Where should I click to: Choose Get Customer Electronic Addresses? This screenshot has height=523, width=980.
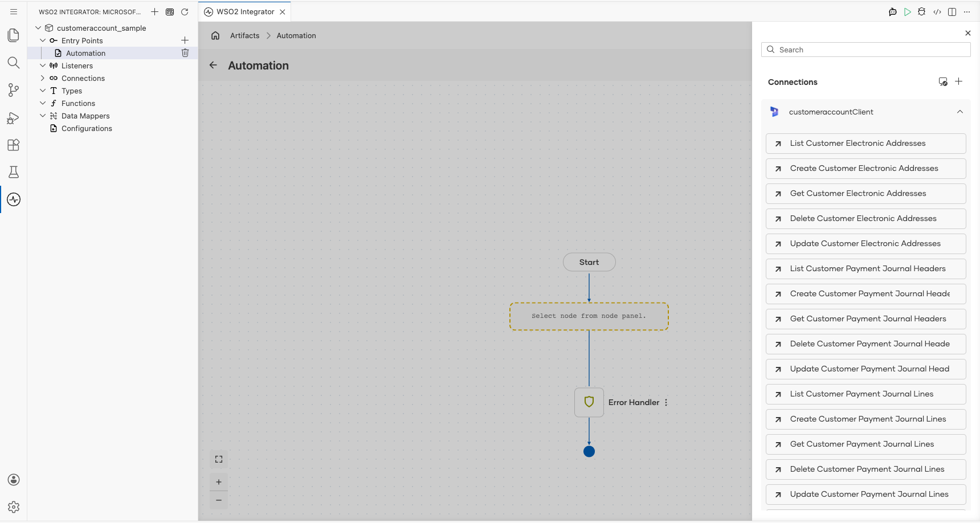866,194
